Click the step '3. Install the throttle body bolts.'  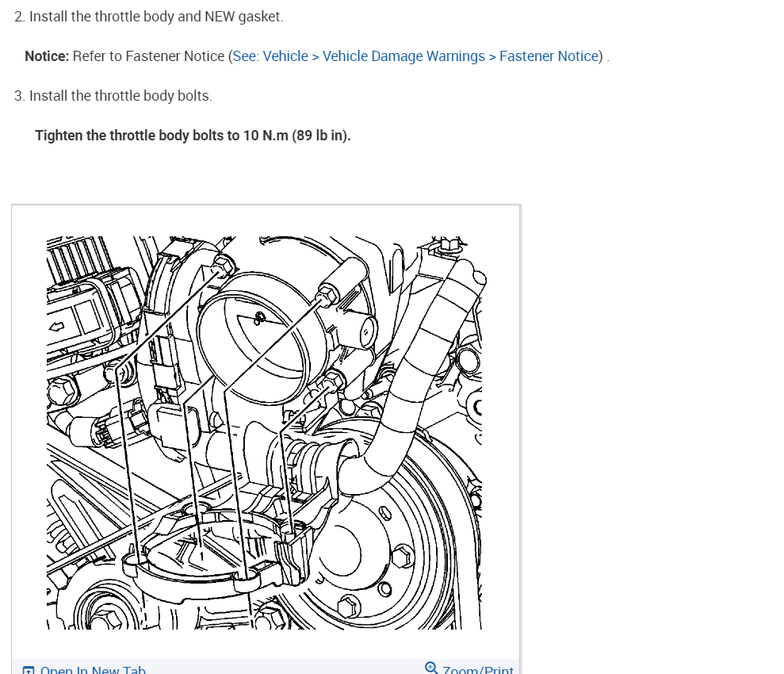[113, 96]
